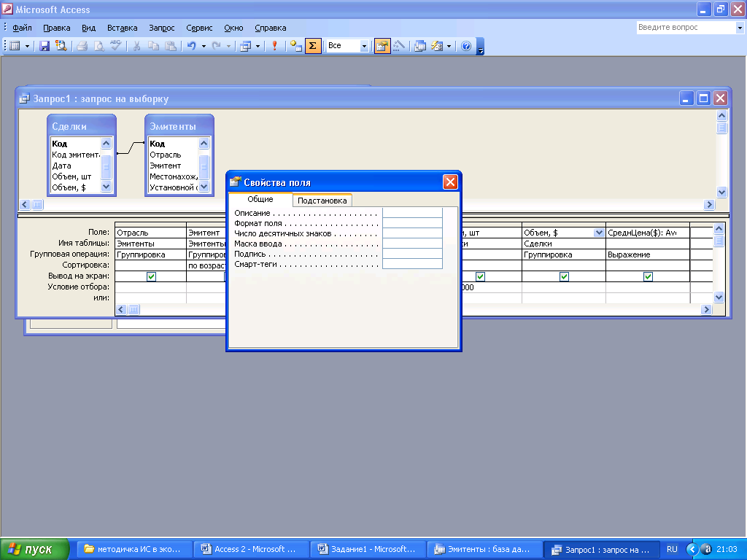Click the ABC spelling check icon
747x560 pixels.
click(116, 46)
